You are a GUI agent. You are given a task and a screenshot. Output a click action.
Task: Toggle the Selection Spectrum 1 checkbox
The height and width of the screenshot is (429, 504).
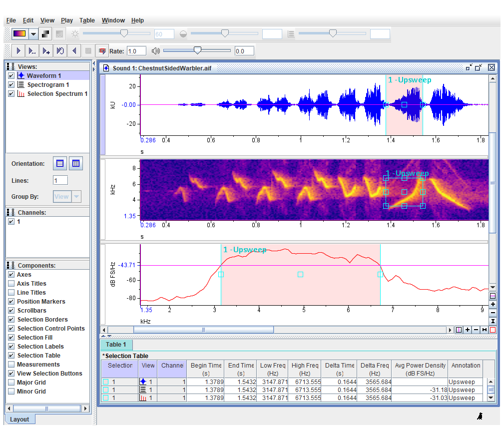pyautogui.click(x=11, y=93)
